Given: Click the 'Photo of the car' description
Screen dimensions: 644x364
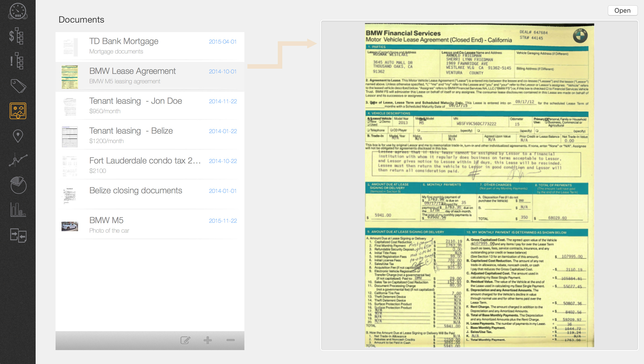Looking at the screenshot, I should tap(109, 230).
